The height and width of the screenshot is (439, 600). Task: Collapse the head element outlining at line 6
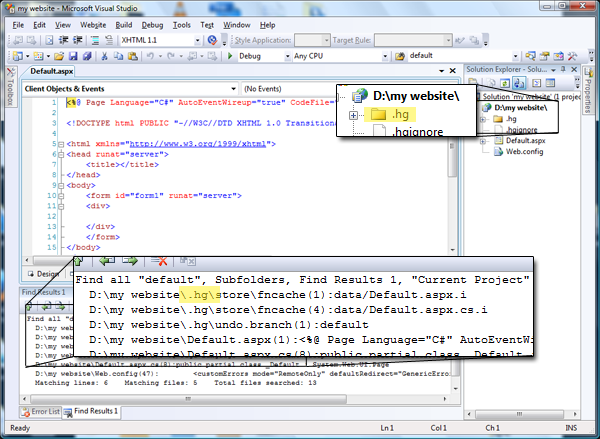pyautogui.click(x=61, y=155)
